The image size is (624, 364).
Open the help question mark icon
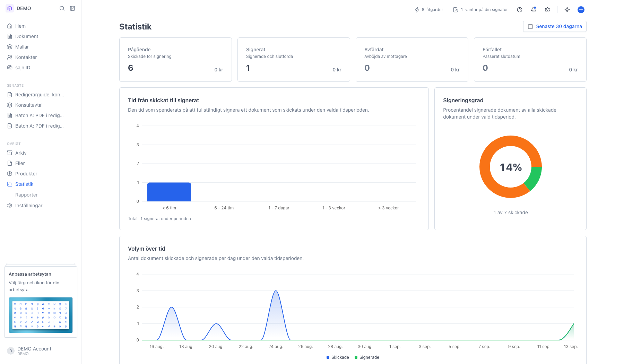[x=520, y=10]
